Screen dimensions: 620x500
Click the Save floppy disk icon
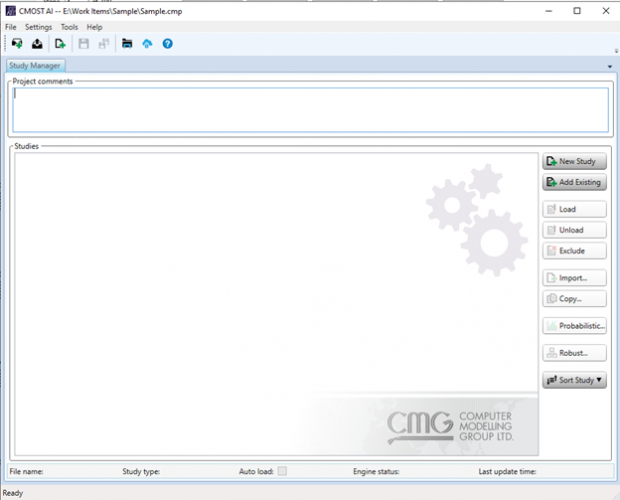[x=84, y=43]
